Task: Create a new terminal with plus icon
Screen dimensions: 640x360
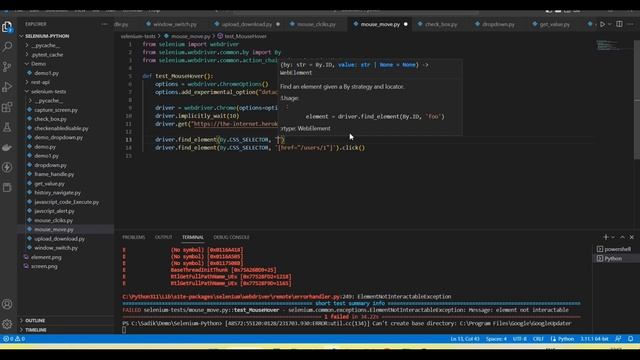Action: [606, 237]
